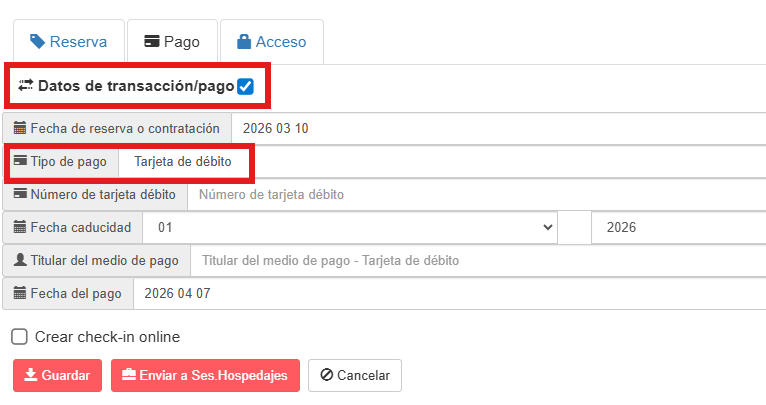Click the Fecha del pago date field

click(445, 293)
